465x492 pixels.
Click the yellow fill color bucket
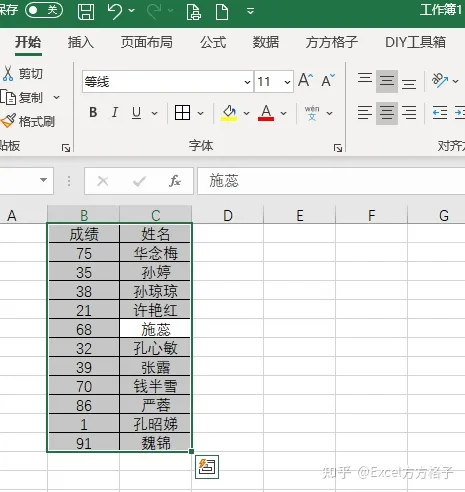tap(229, 113)
